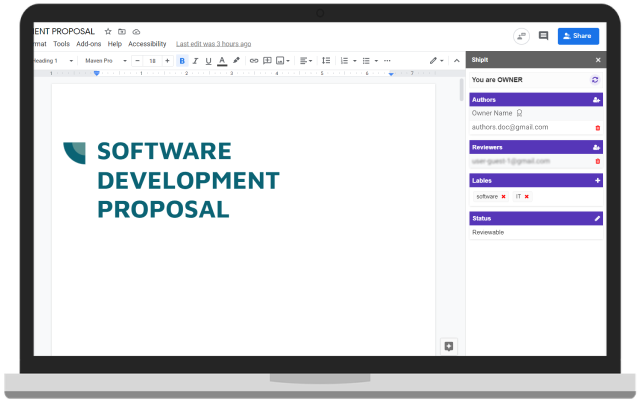Click the Lables section header
The height and width of the screenshot is (400, 640).
tap(536, 180)
